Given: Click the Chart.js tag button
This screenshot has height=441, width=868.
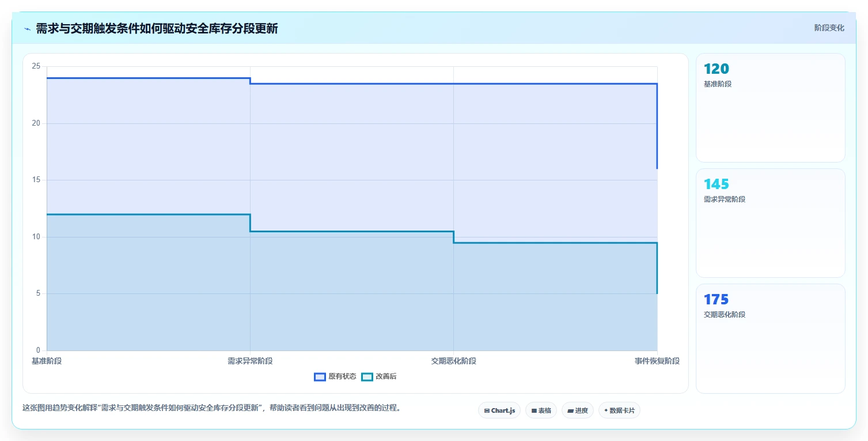Looking at the screenshot, I should tap(499, 410).
